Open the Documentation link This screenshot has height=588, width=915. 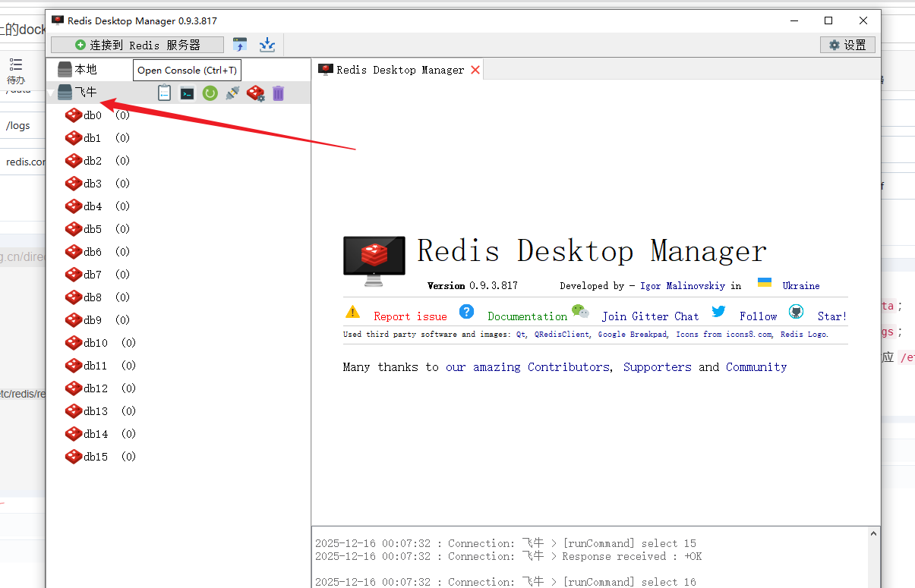tap(527, 316)
